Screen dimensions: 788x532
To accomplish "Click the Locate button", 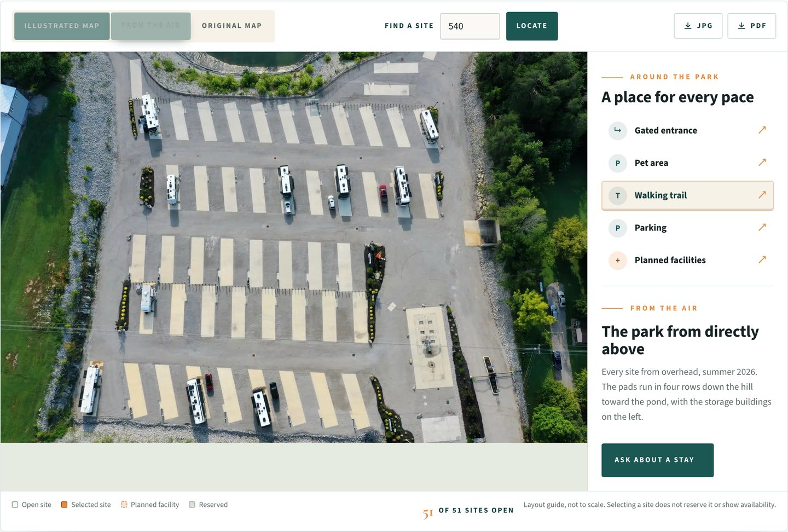I will tap(532, 26).
